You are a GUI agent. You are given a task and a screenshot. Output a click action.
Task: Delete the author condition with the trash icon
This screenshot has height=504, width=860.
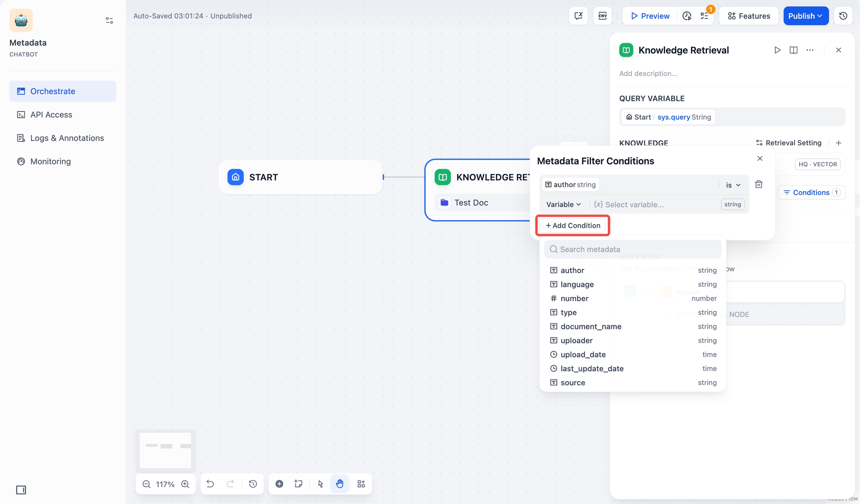coord(758,184)
